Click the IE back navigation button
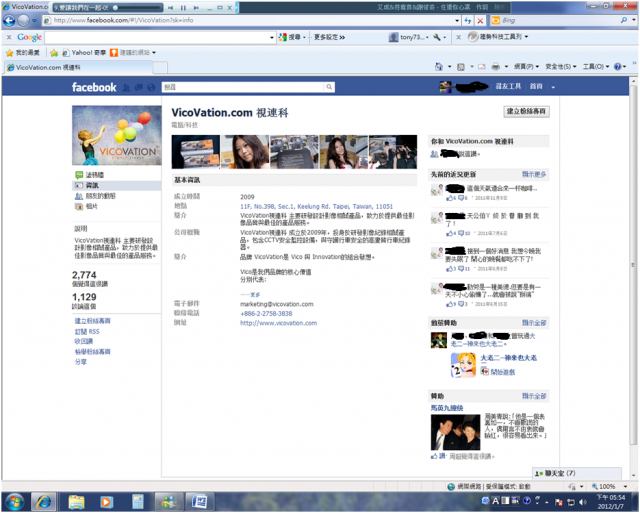 (9, 20)
